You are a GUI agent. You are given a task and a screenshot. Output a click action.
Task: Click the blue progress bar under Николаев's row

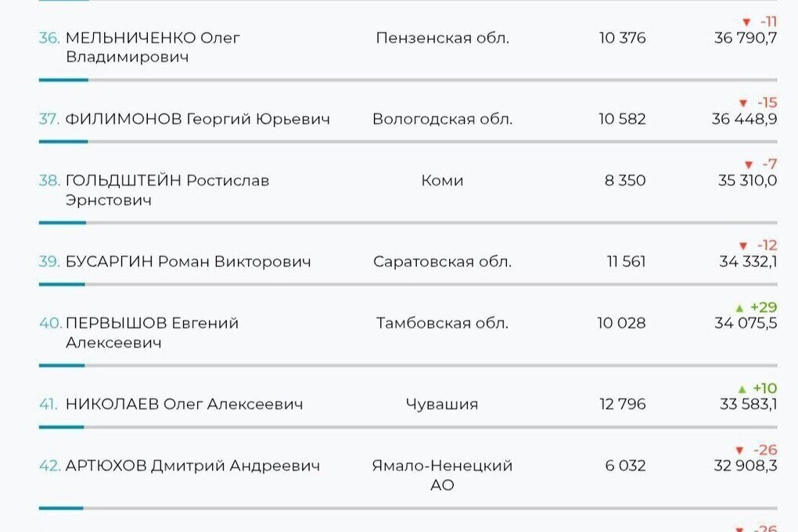pos(61,427)
